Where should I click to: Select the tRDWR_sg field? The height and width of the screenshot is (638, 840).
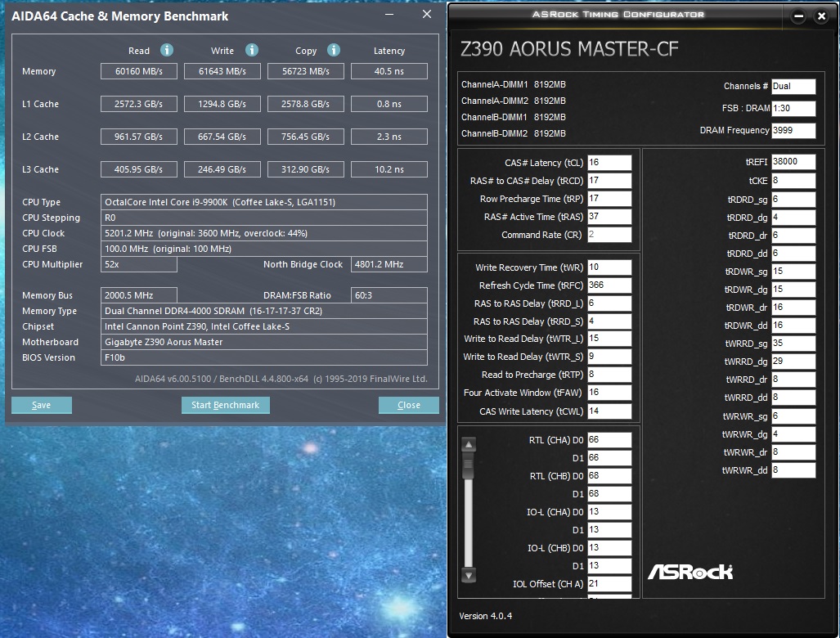[793, 272]
